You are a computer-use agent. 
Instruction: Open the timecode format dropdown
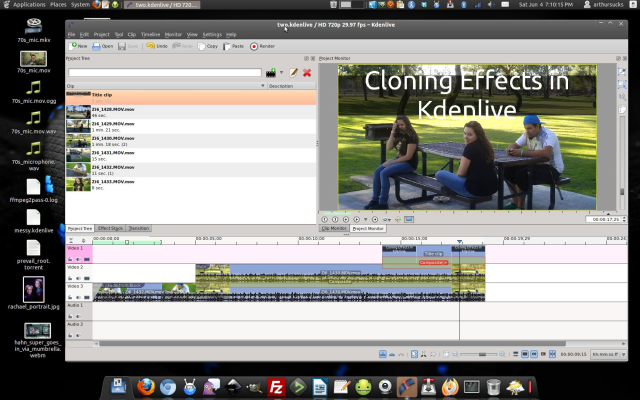609,354
